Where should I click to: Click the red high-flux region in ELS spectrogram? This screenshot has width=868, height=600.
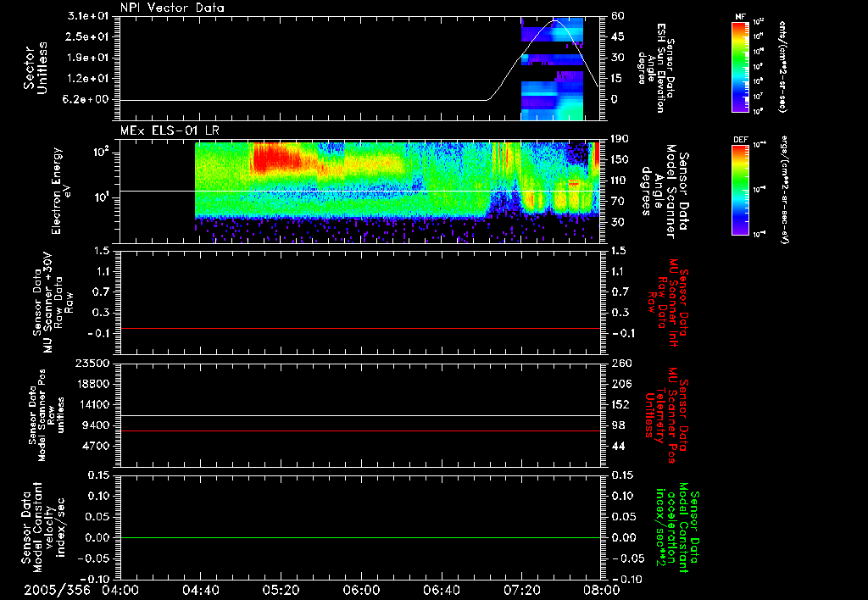(275, 157)
